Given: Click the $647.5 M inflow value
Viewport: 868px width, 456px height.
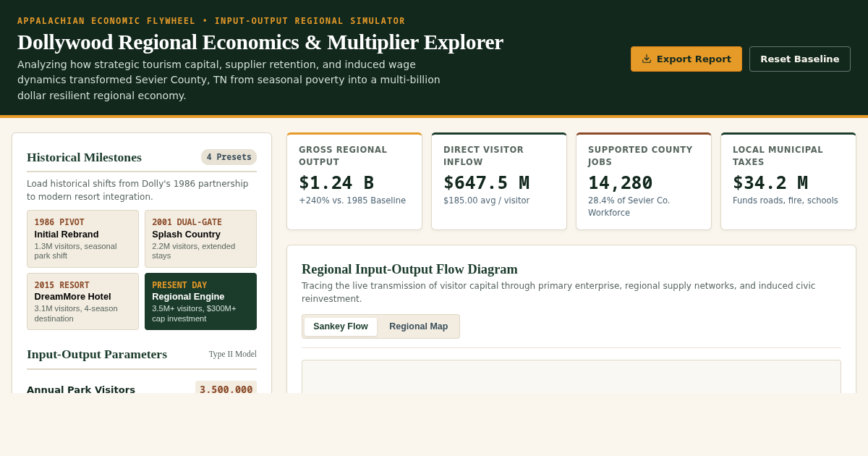Looking at the screenshot, I should pos(486,182).
